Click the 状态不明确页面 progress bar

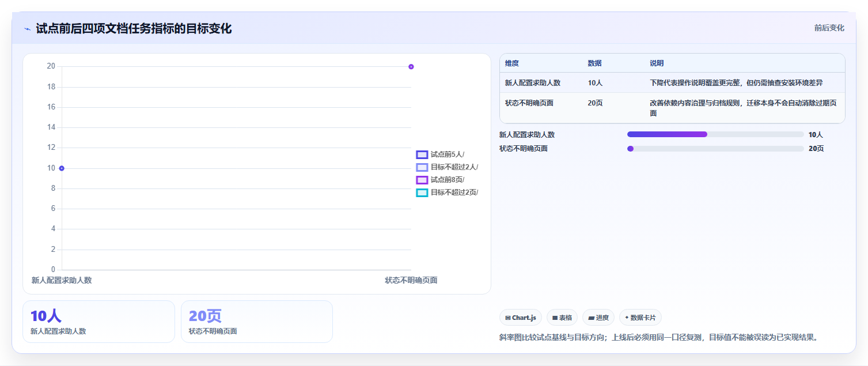[715, 148]
